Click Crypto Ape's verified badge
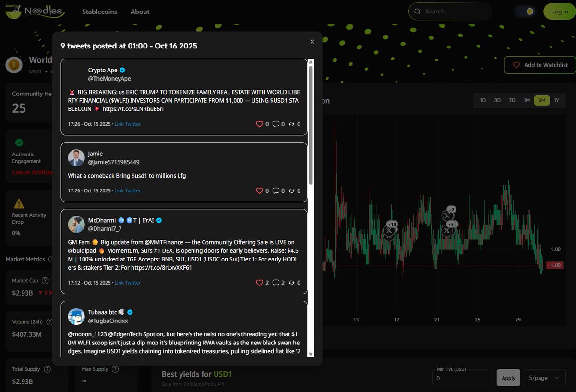 pos(122,70)
